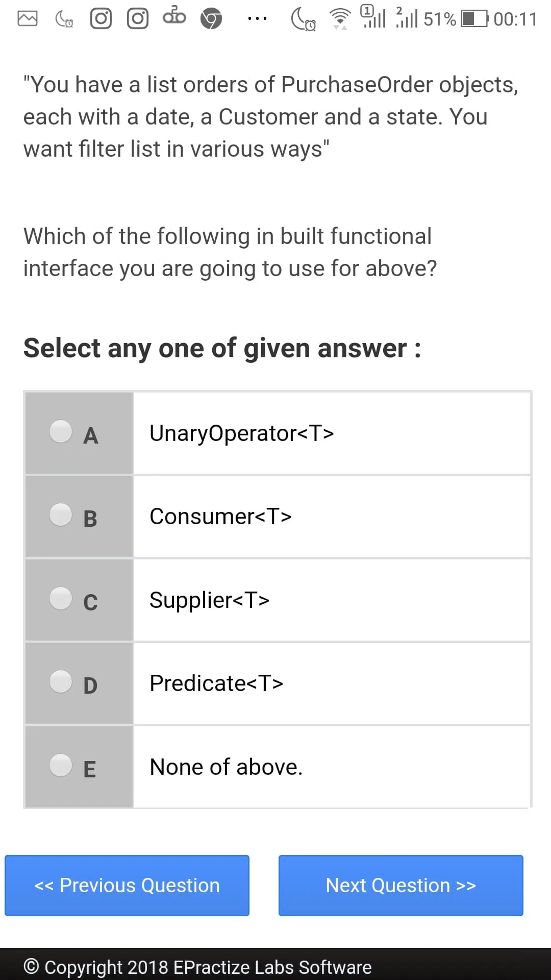The width and height of the screenshot is (551, 980).
Task: Tap the moon alarm status icon
Action: (x=303, y=19)
